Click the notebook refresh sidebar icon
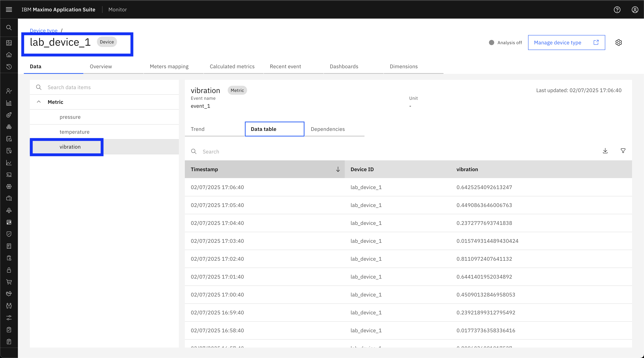644x358 pixels. (9, 139)
